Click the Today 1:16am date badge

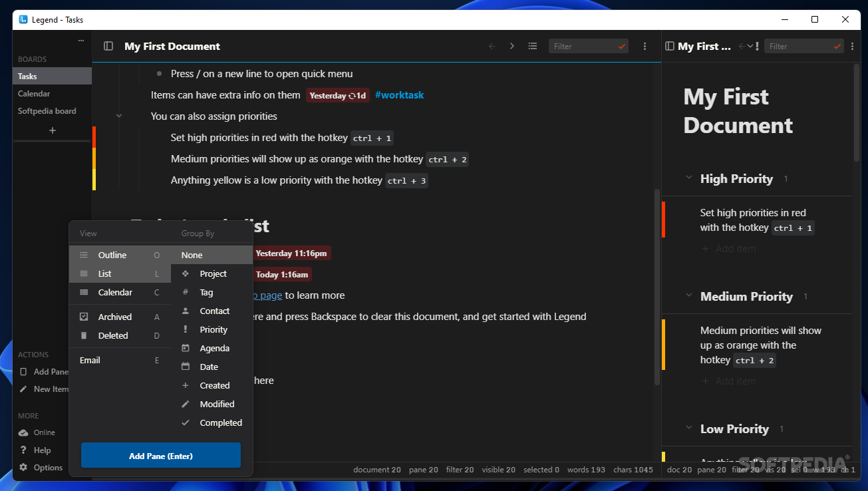pos(281,274)
